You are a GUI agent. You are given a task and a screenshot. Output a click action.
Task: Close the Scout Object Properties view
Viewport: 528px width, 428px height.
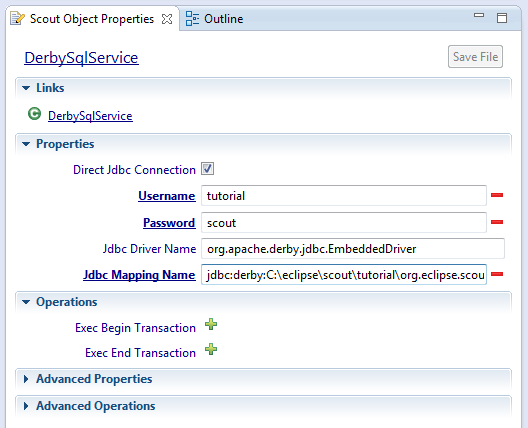click(167, 19)
